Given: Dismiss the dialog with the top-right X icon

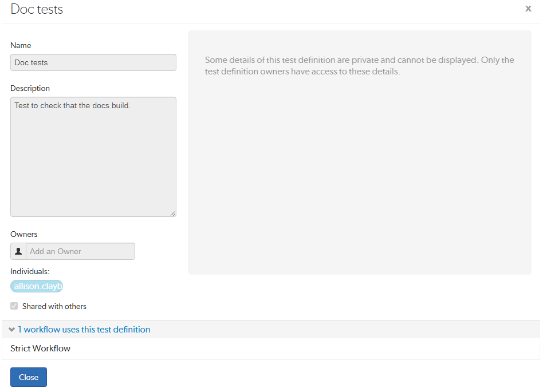Looking at the screenshot, I should tap(528, 9).
